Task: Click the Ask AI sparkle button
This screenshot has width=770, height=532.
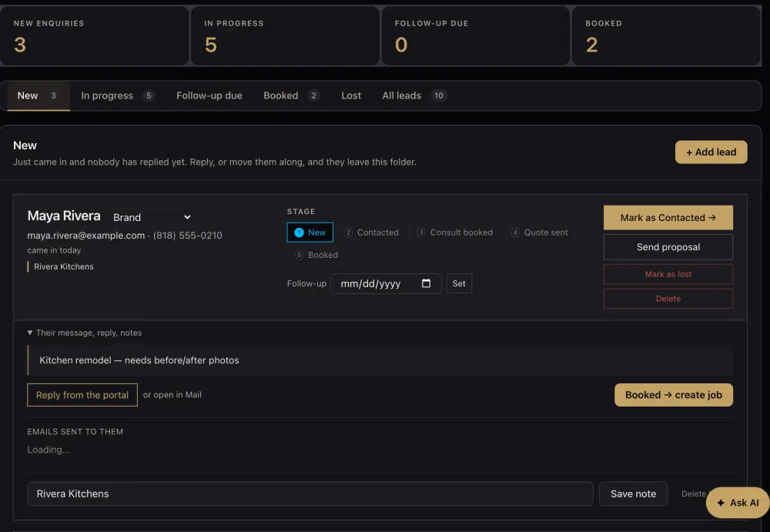Action: (738, 503)
